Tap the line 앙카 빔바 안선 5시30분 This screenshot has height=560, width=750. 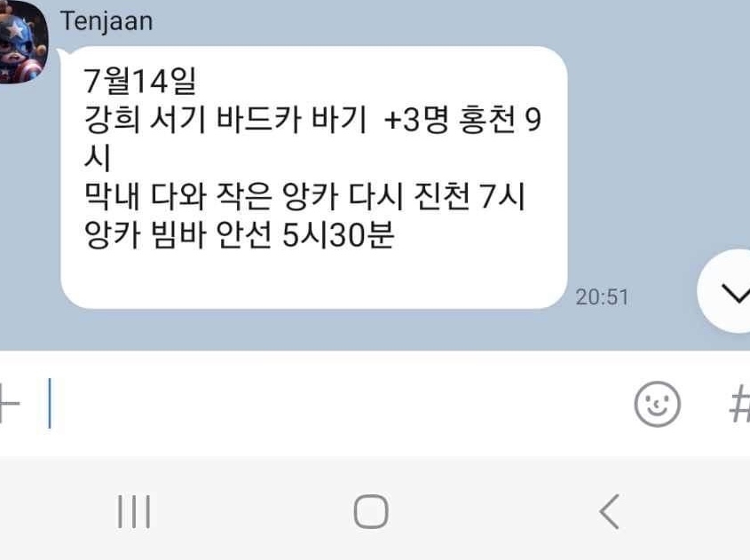tap(239, 234)
